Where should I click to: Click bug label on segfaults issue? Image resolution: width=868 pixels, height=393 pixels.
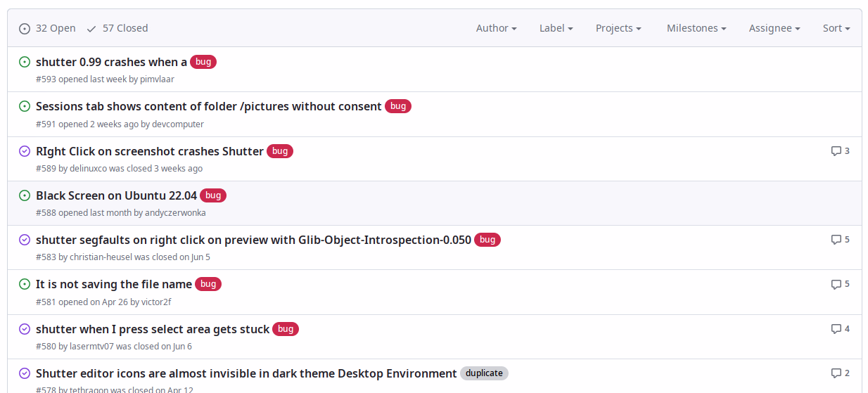[x=487, y=240]
